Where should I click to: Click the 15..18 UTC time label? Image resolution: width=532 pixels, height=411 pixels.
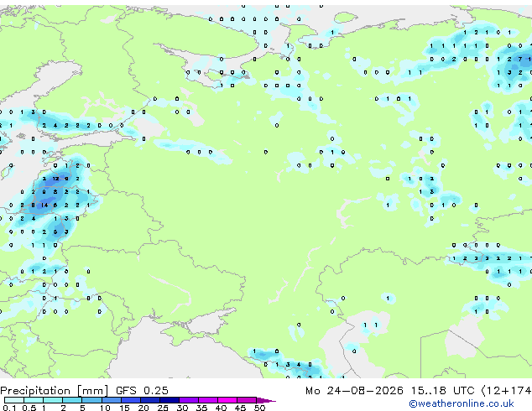(x=442, y=391)
